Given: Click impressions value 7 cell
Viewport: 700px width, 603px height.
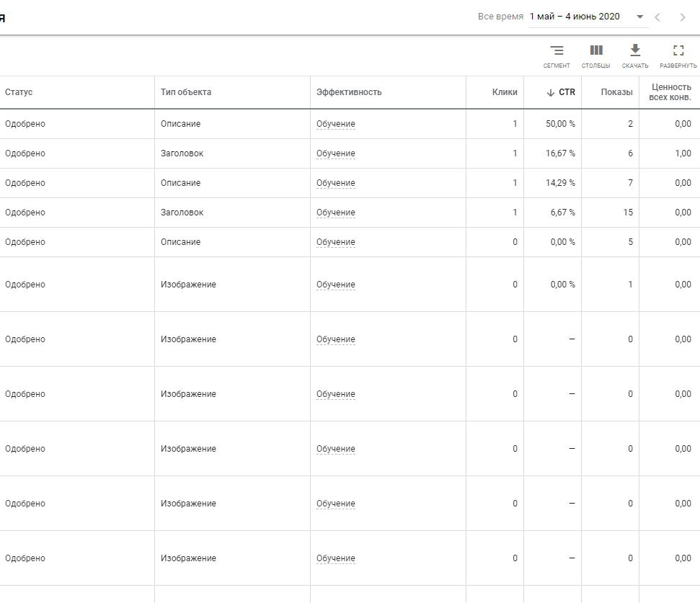Looking at the screenshot, I should [630, 182].
